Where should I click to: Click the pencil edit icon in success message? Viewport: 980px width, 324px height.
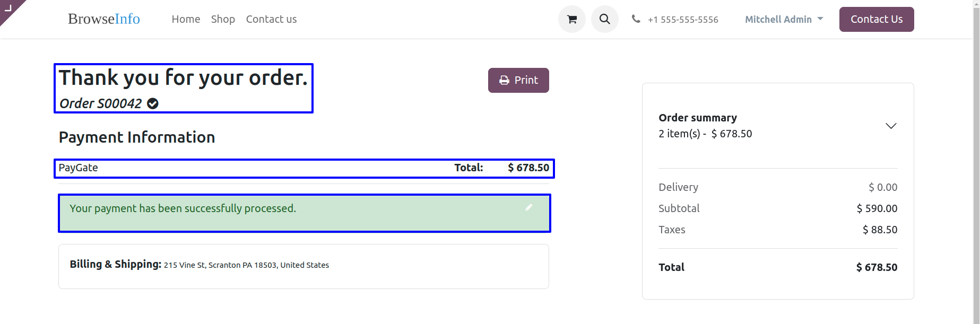tap(528, 207)
